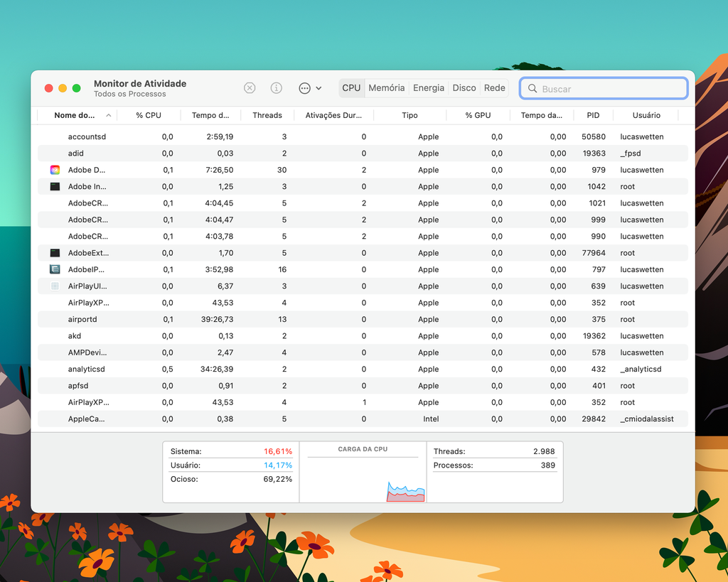Image resolution: width=728 pixels, height=582 pixels.
Task: Click the _analyticsd user cell
Action: (x=641, y=369)
